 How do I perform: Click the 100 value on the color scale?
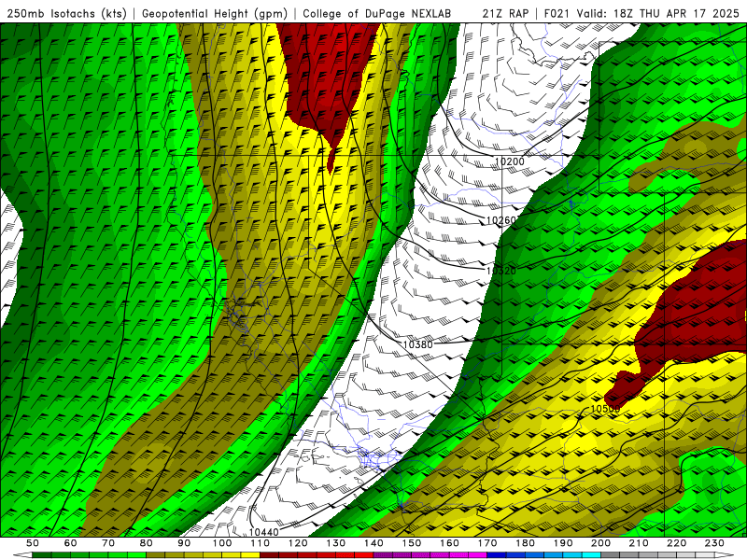[222, 543]
